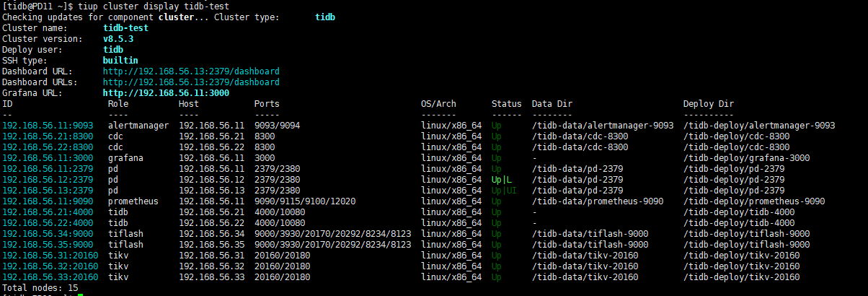This screenshot has height=296, width=868.
Task: Click the "Deploy Dir" column header
Action: (709, 104)
